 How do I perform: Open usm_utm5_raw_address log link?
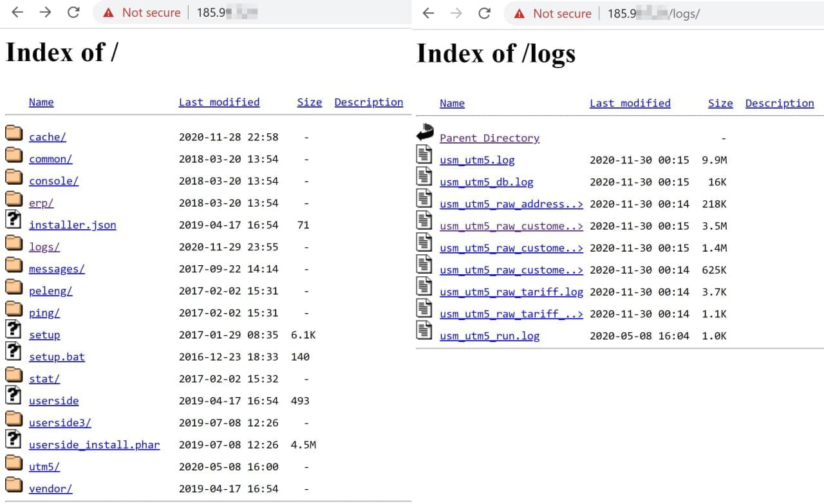click(x=511, y=204)
